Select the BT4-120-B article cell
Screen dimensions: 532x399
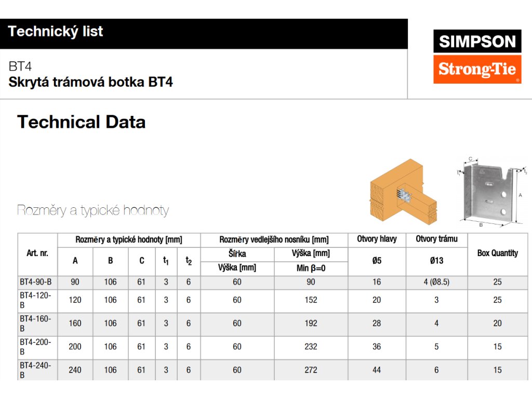pos(36,300)
